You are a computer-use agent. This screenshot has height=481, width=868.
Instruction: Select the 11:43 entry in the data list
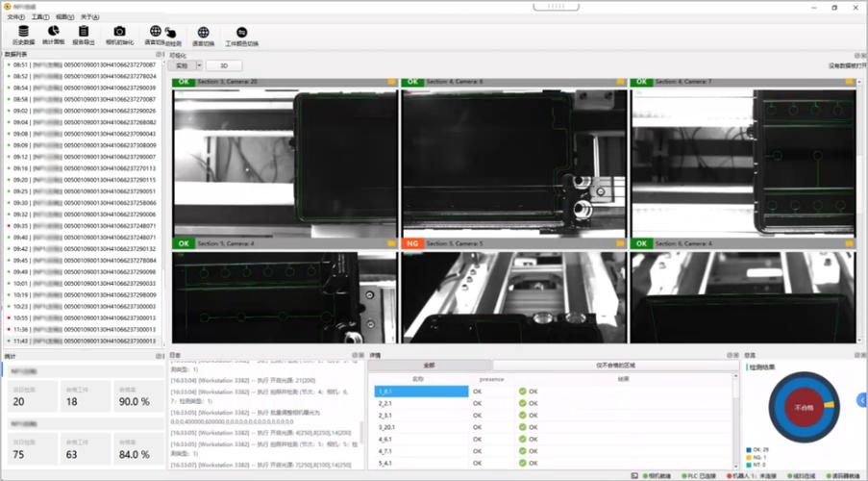pos(85,341)
